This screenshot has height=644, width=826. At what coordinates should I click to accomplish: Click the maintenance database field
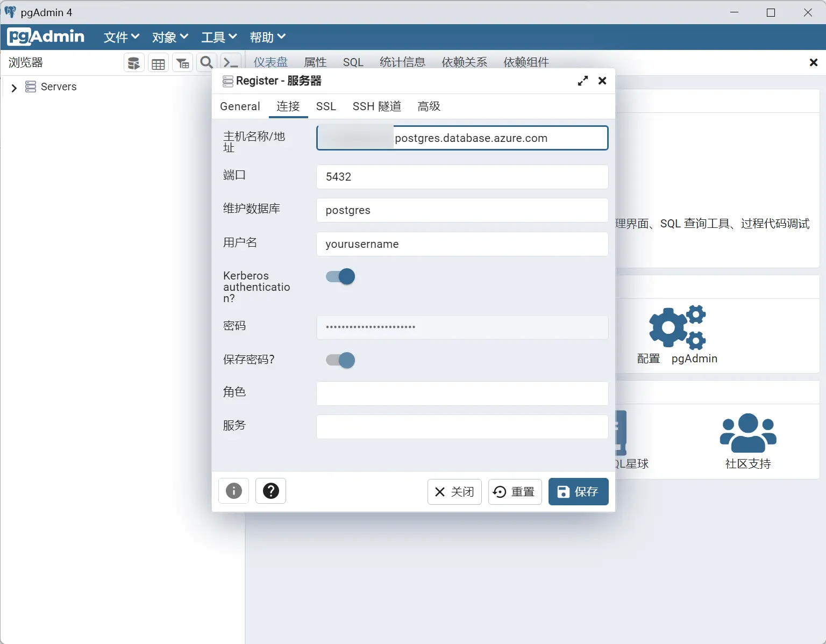[462, 210]
